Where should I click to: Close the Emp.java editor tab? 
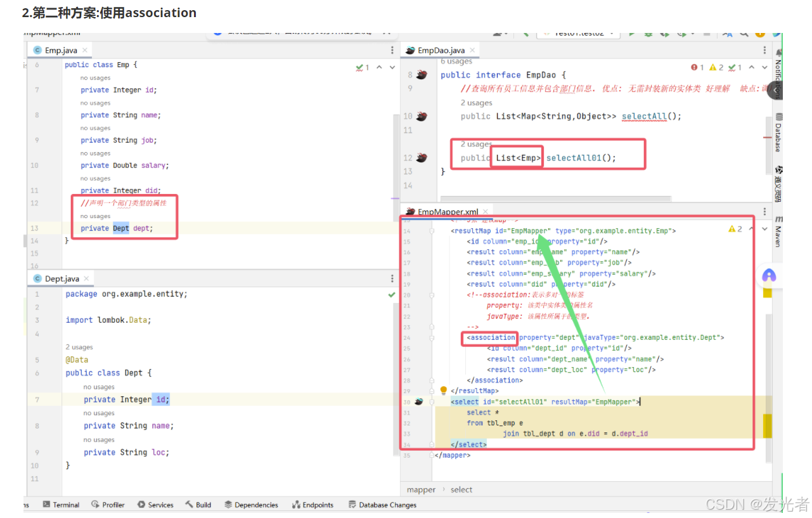point(84,49)
